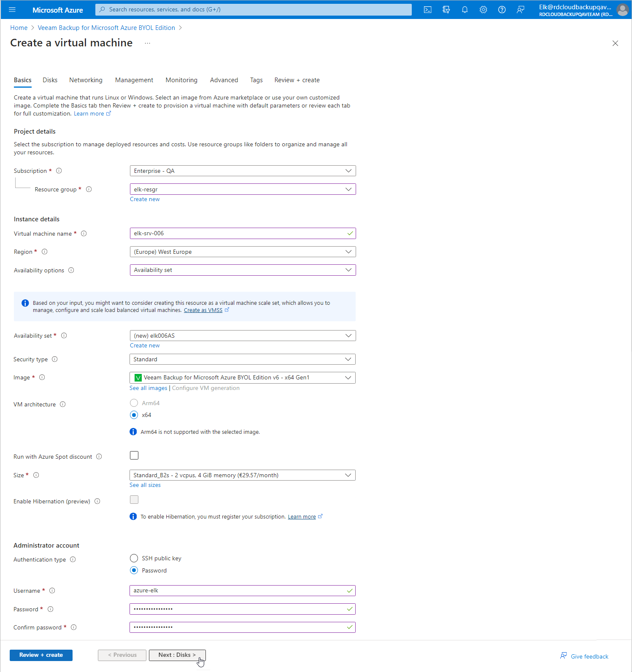632x672 pixels.
Task: Expand the Availability set dropdown
Action: [243, 336]
